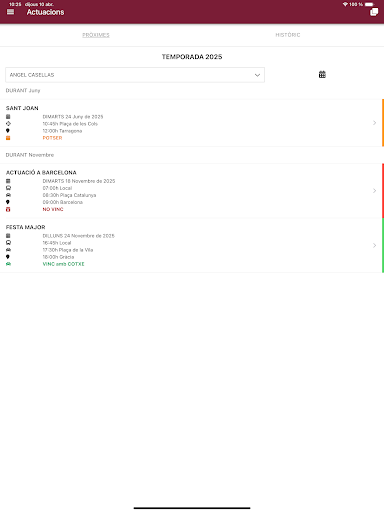This screenshot has width=384, height=512.
Task: Tap the POTSER attendance status
Action: (52, 138)
